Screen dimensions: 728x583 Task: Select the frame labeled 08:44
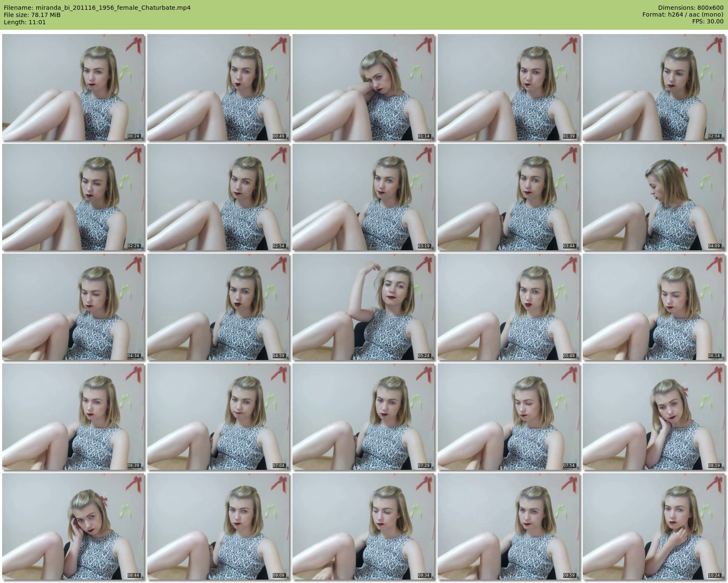coord(73,526)
